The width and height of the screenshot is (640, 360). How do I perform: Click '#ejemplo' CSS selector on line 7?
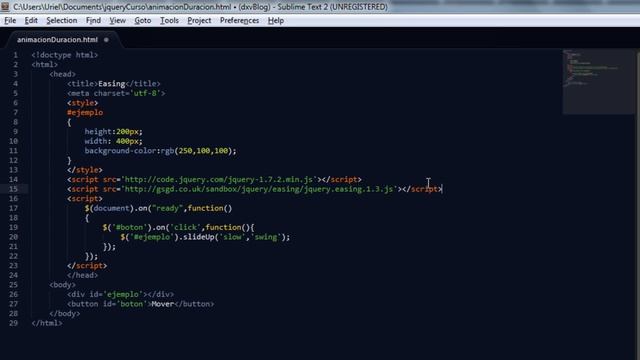click(85, 112)
